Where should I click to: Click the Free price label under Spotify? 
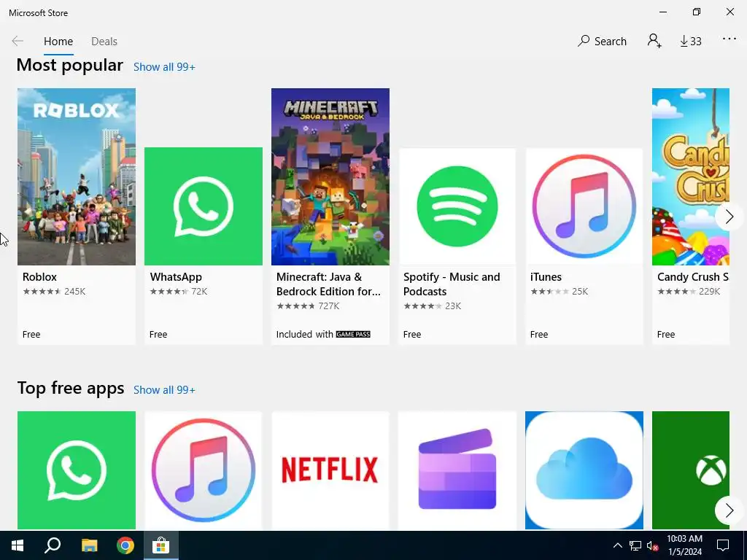click(x=412, y=334)
